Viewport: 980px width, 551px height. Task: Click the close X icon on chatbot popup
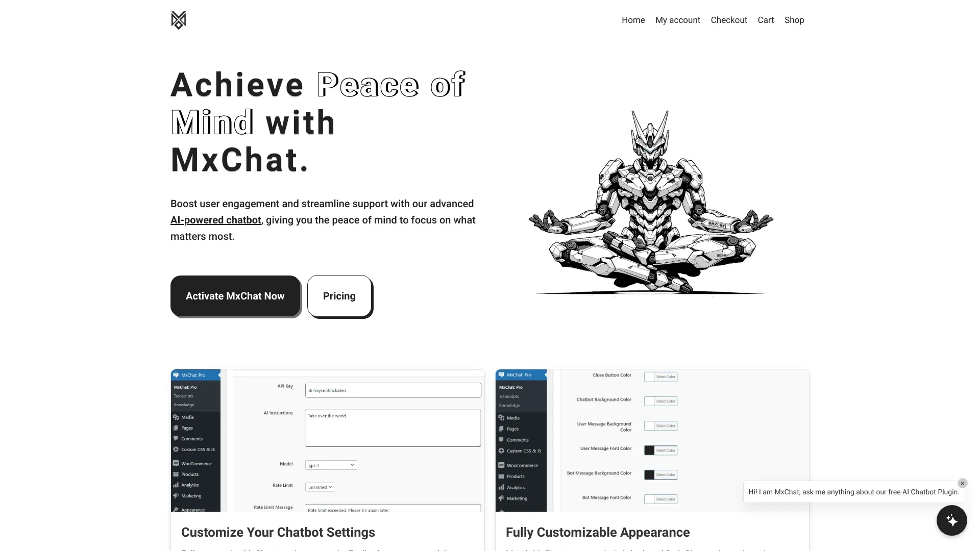[x=963, y=483]
